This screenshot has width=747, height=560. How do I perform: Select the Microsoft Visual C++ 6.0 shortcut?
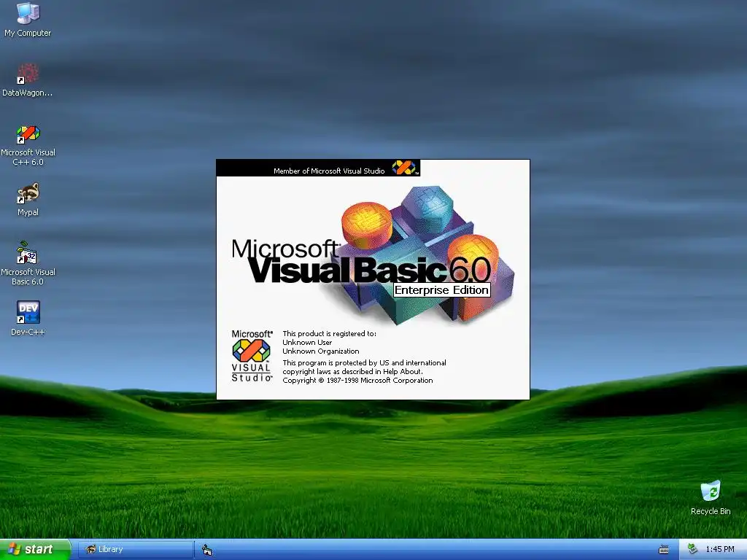28,145
